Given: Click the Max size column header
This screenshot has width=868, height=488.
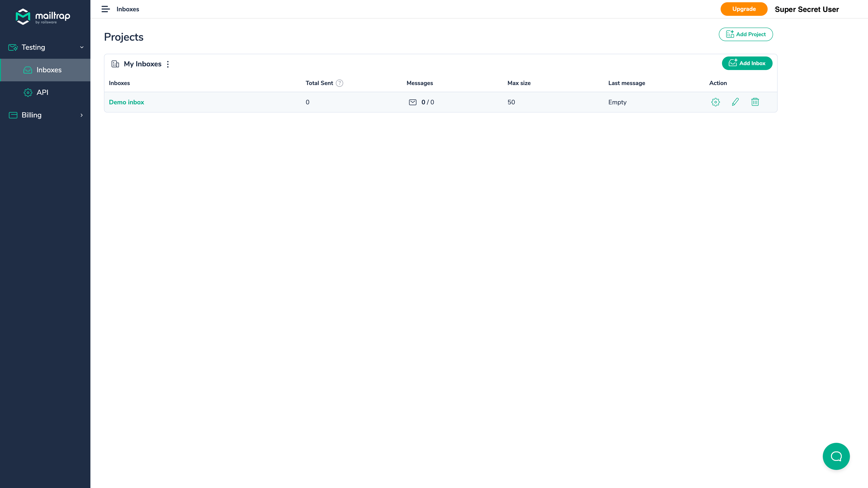Looking at the screenshot, I should 519,83.
